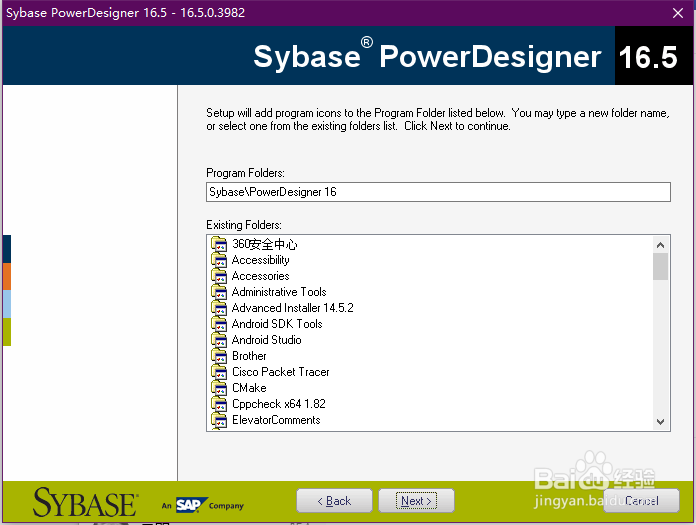
Task: Close the Sybase PowerDesigner installer window
Action: tap(678, 13)
